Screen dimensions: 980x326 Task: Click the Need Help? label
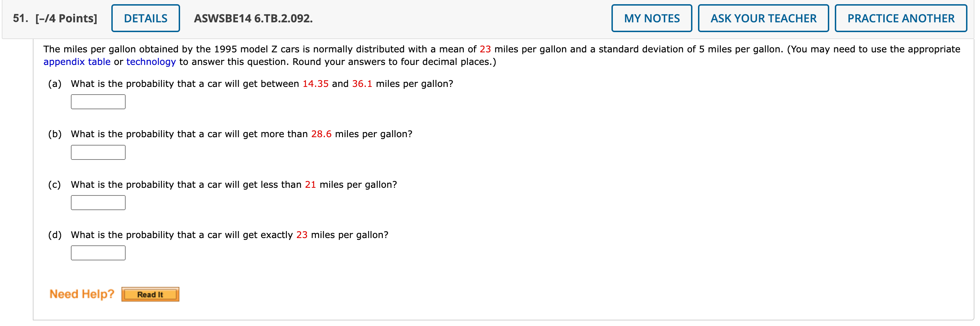81,294
